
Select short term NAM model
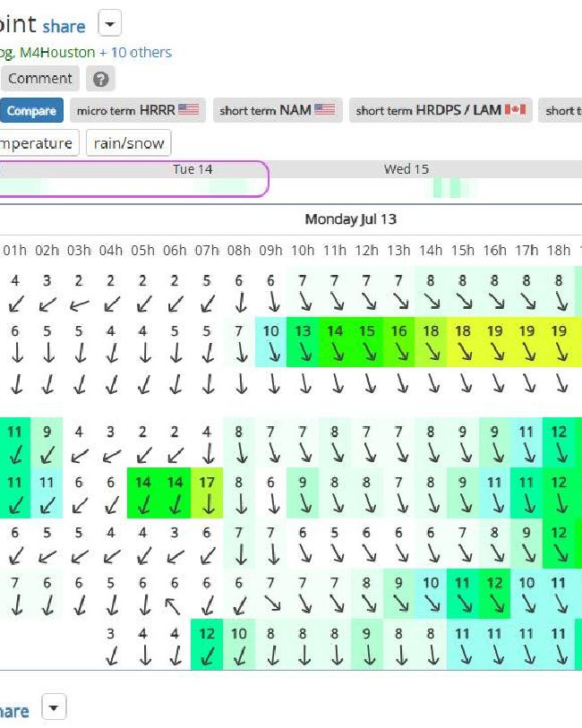coord(278,110)
